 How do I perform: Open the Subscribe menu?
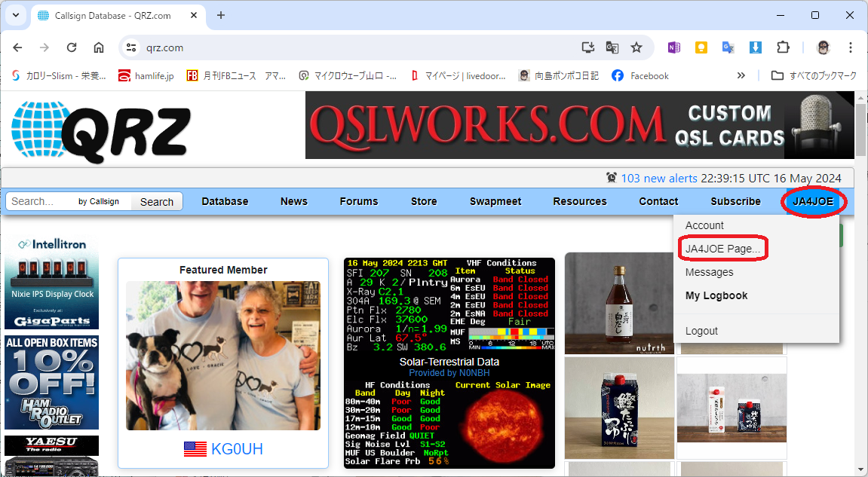[736, 201]
